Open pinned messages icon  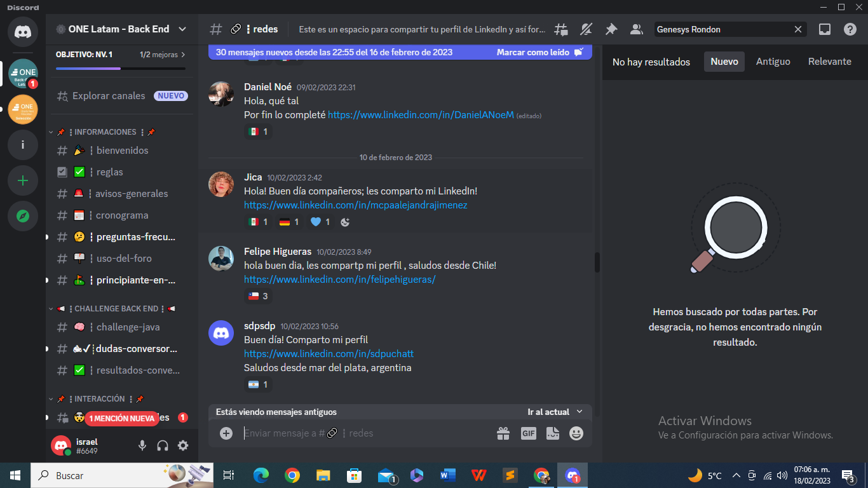pyautogui.click(x=611, y=29)
